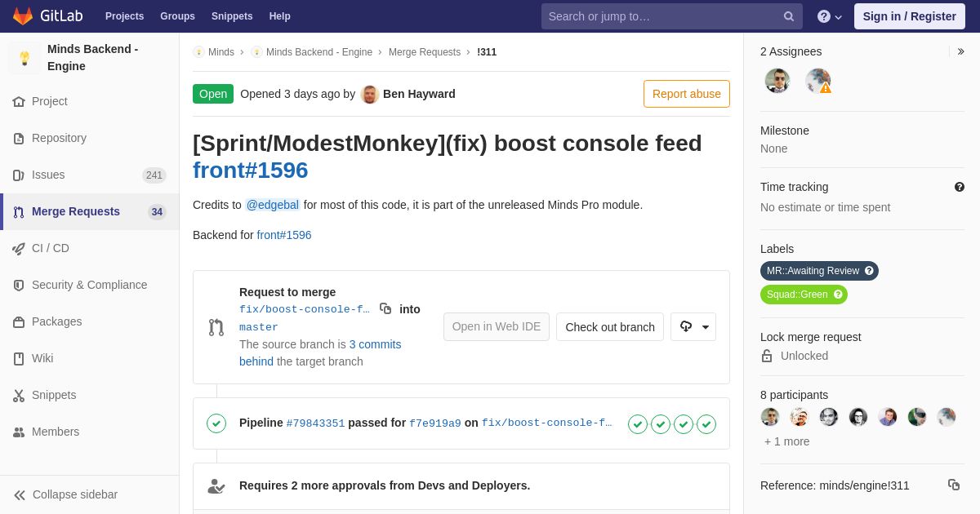Expand the Help dropdown in top bar
Image resolution: width=980 pixels, height=514 pixels.
click(830, 16)
